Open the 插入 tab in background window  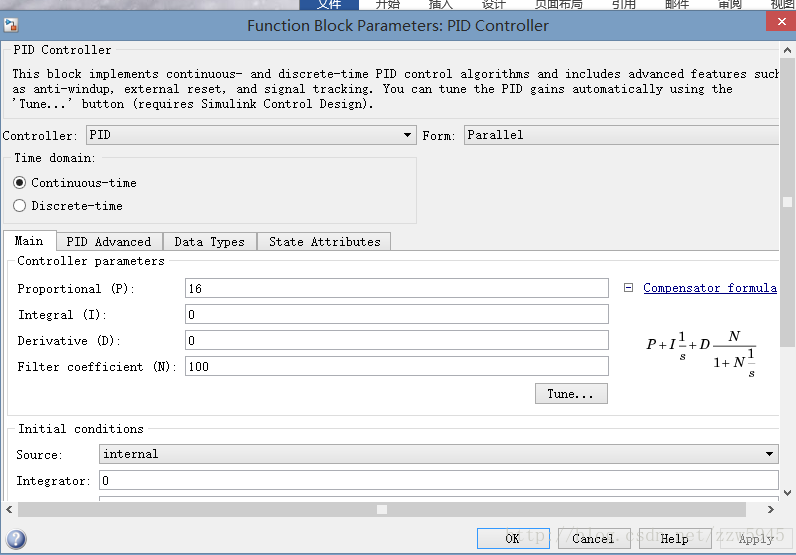click(x=441, y=5)
